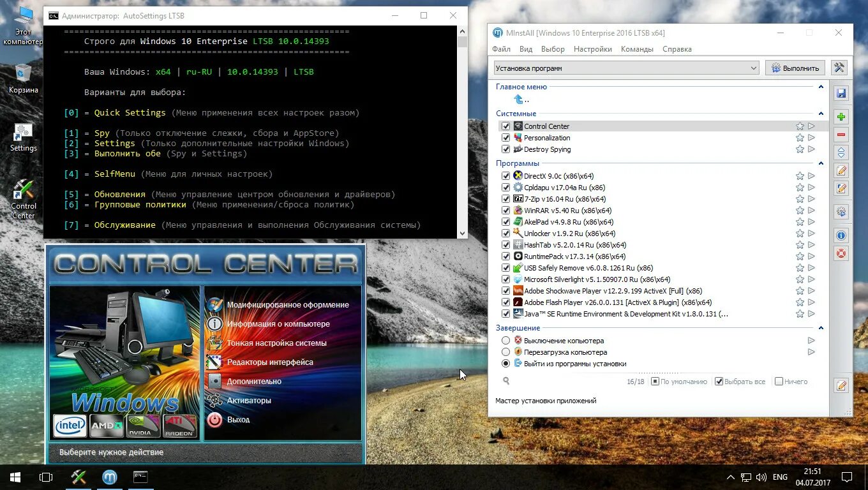The image size is (868, 490).
Task: Click the green plus add icon
Action: click(x=841, y=117)
